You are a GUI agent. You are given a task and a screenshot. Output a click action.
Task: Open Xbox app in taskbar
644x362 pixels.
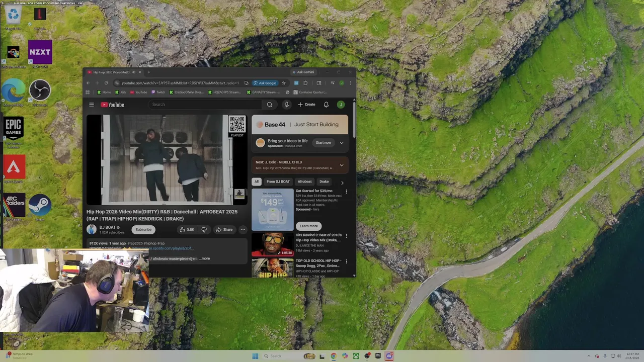356,356
